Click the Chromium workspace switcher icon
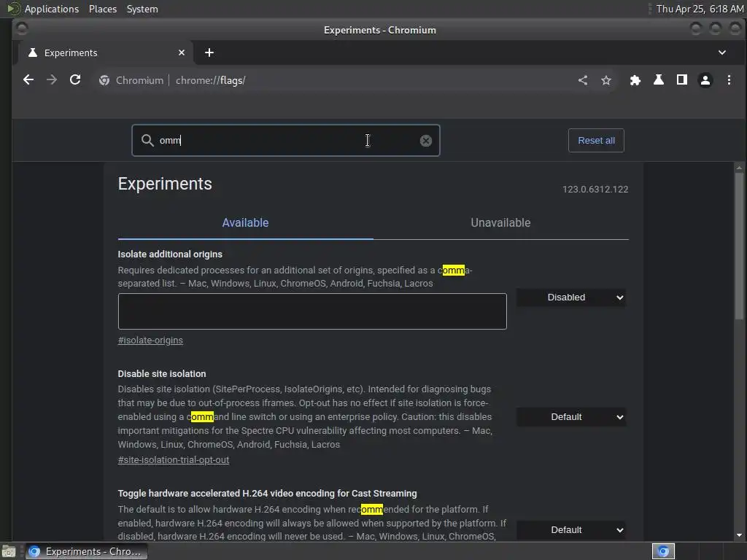747x560 pixels. click(663, 551)
